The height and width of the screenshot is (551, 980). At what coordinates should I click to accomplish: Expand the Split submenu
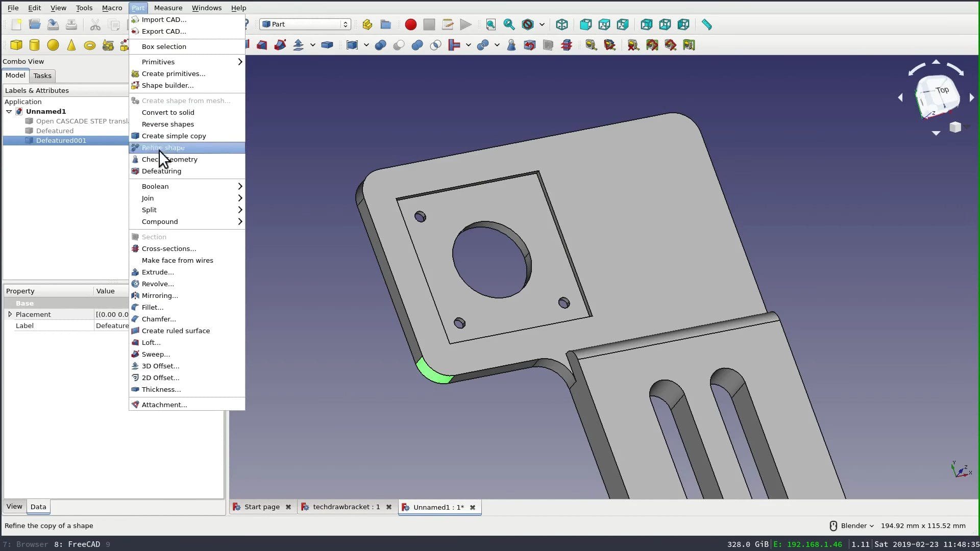187,210
